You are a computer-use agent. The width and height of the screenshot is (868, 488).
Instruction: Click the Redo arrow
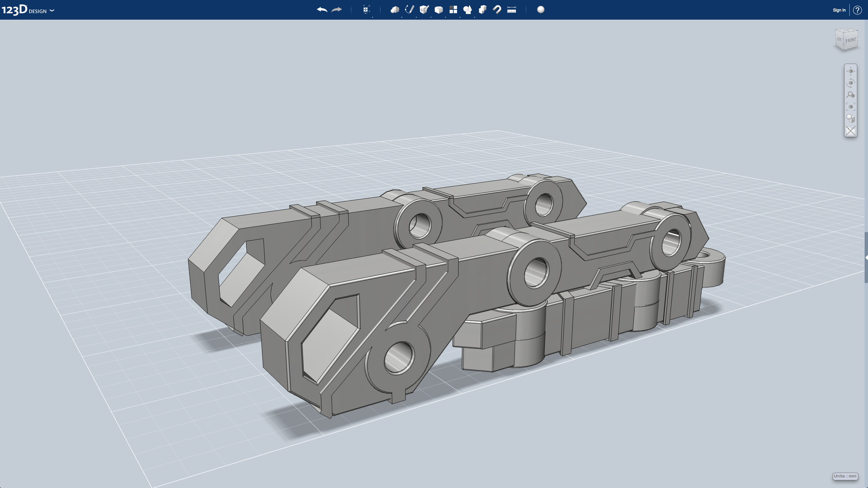coord(337,10)
